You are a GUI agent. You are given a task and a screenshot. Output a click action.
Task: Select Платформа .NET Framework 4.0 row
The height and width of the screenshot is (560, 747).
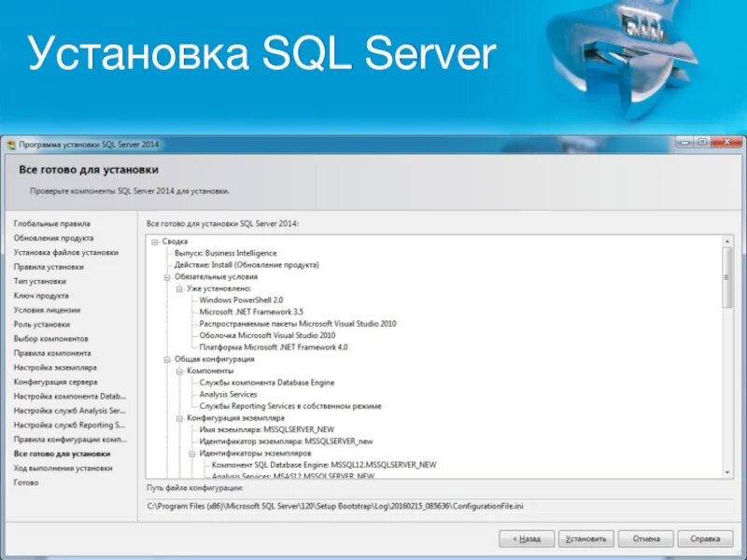pyautogui.click(x=274, y=347)
